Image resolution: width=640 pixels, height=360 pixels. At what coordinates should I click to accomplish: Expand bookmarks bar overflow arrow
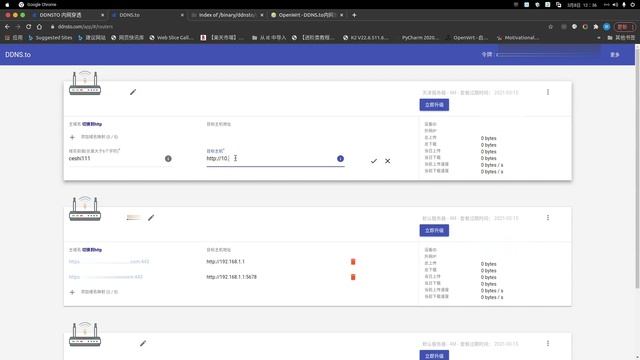click(x=598, y=38)
